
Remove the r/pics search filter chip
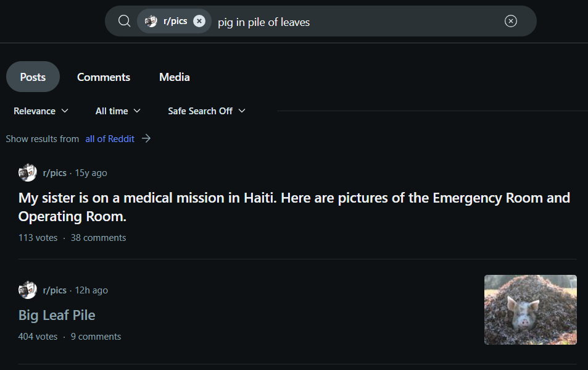point(199,21)
